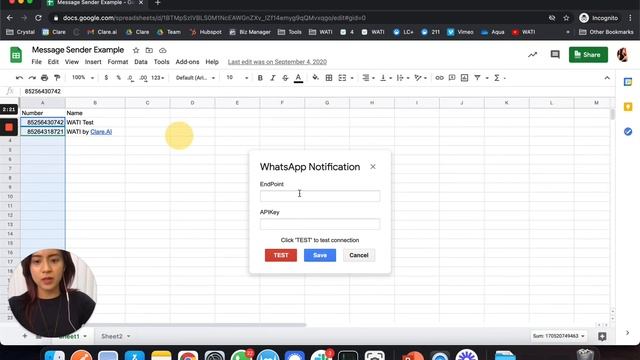
Task: Open the fill color bucket
Action: click(316, 78)
